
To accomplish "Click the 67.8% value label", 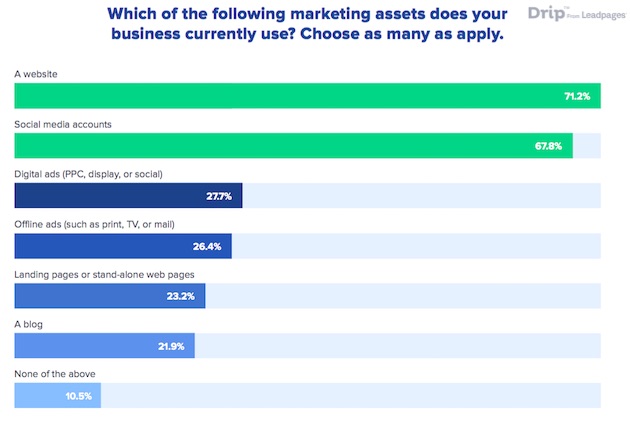I will pyautogui.click(x=549, y=146).
